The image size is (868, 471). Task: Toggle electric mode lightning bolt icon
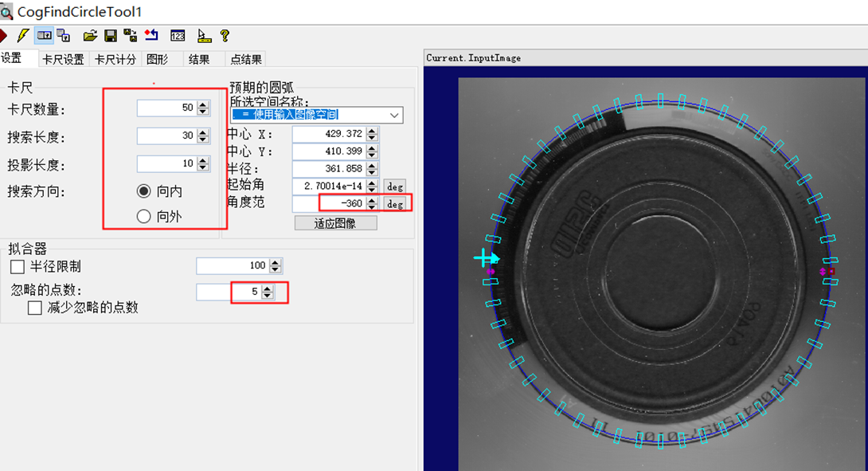(x=23, y=36)
